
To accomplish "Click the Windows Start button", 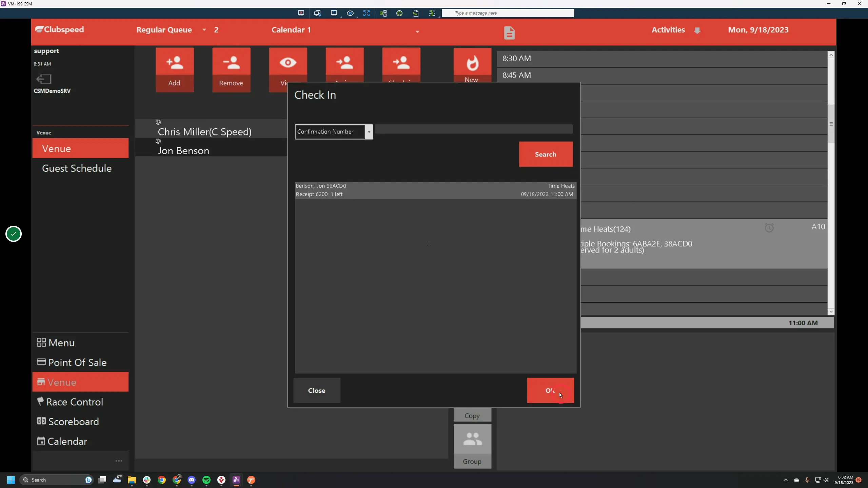I will point(11,480).
